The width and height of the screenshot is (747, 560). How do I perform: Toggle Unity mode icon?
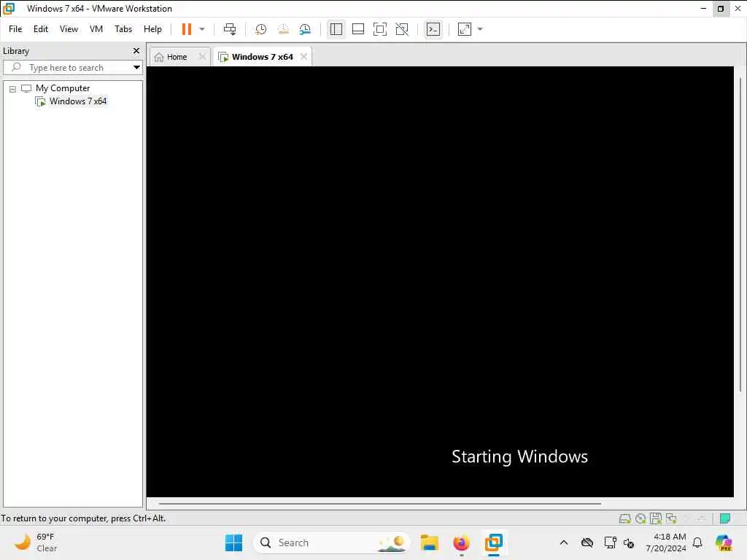pos(402,29)
